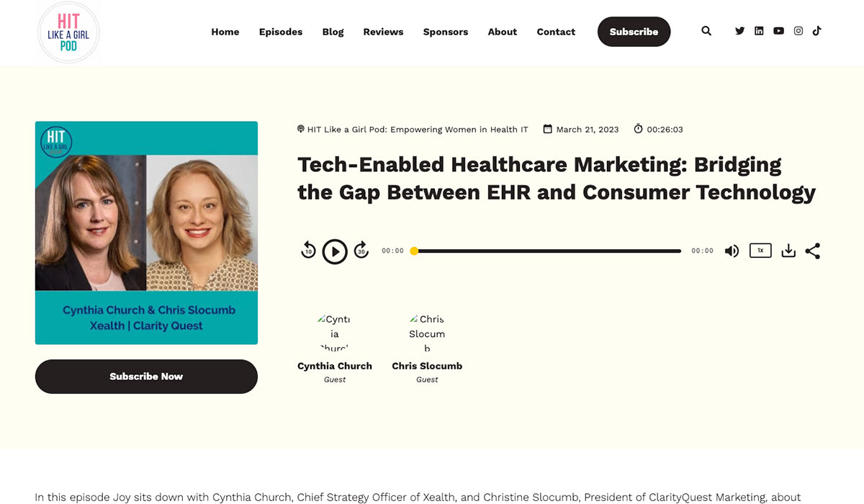Rewind audio 10 seconds
The image size is (864, 504).
coord(308,251)
